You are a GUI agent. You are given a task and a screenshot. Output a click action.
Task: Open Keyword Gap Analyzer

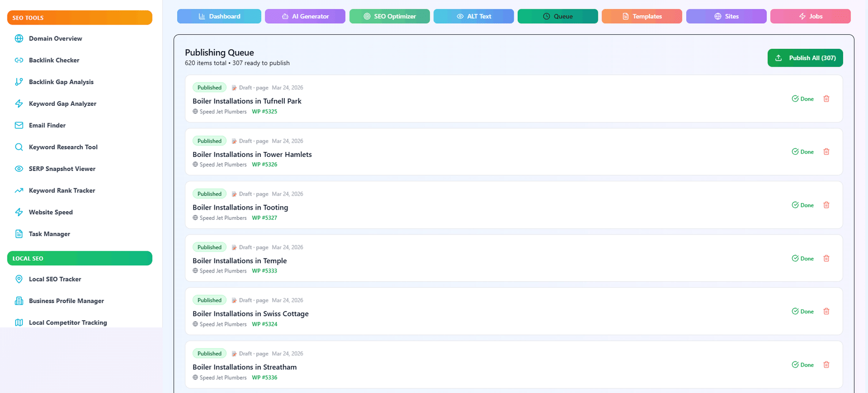tap(62, 104)
